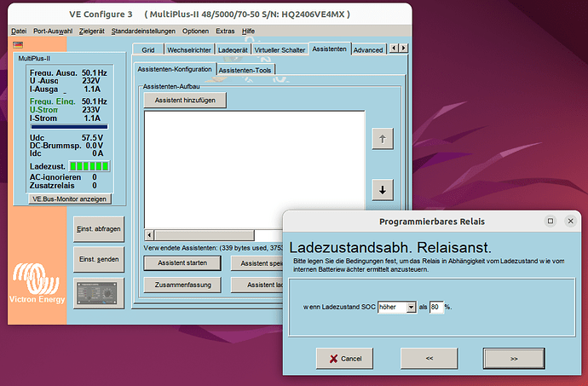Switch to the Virtueller Schalter tab

[280, 49]
